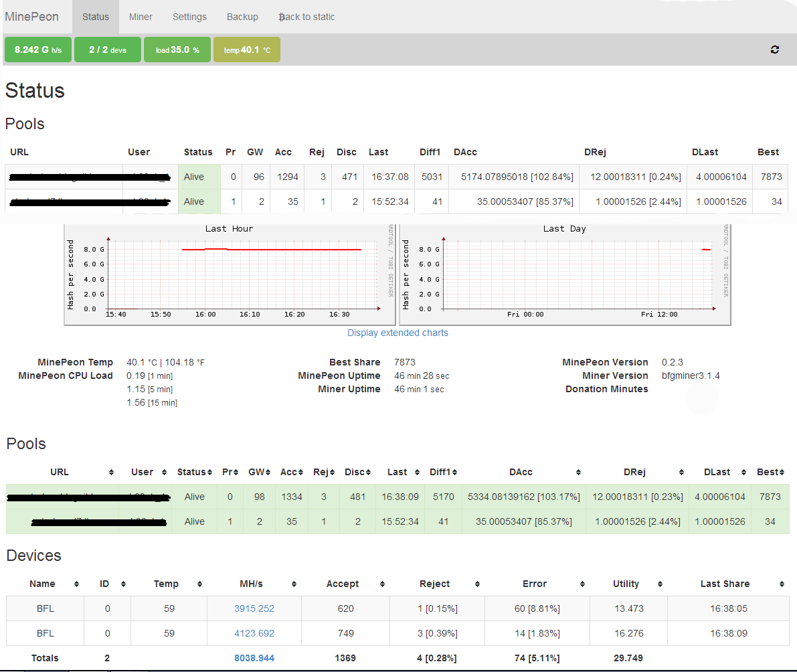Sort lower Pools table by Best
797x672 pixels.
point(770,473)
